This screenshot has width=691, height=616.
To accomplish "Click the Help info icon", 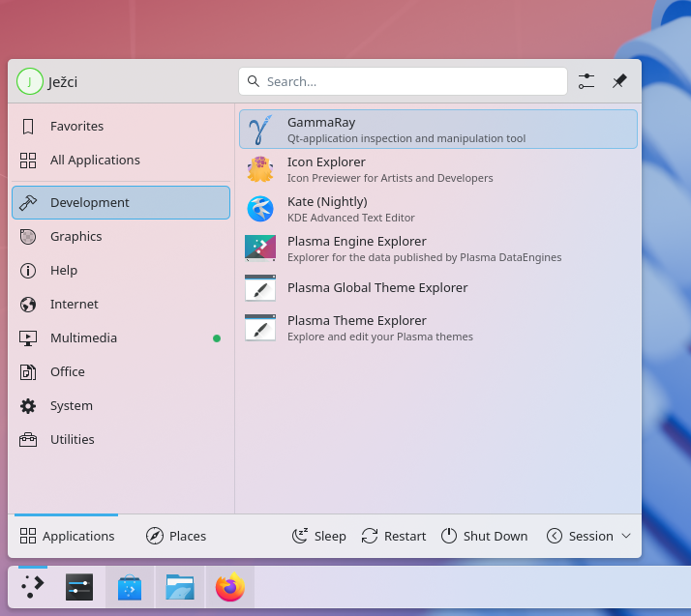I will tap(28, 271).
